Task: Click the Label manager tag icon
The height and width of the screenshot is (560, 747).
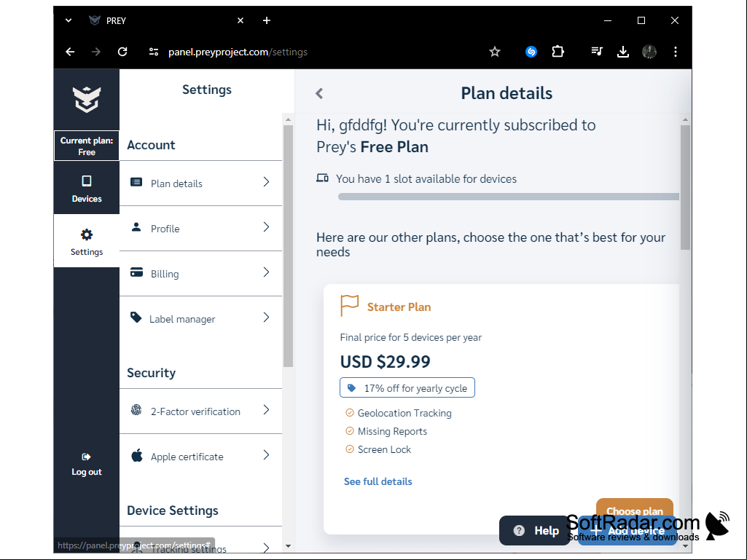Action: coord(136,318)
